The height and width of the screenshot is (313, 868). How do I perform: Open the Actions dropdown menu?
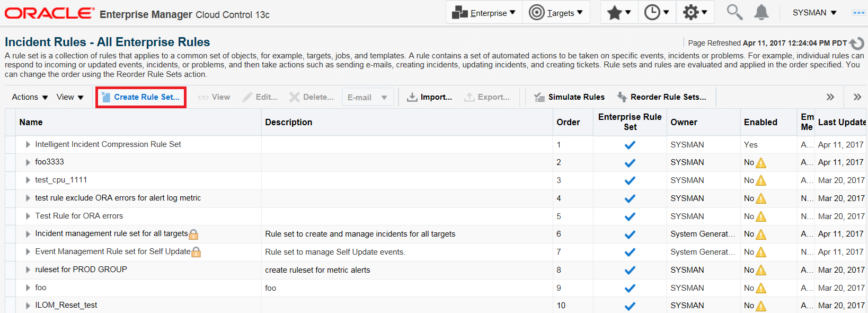point(30,97)
